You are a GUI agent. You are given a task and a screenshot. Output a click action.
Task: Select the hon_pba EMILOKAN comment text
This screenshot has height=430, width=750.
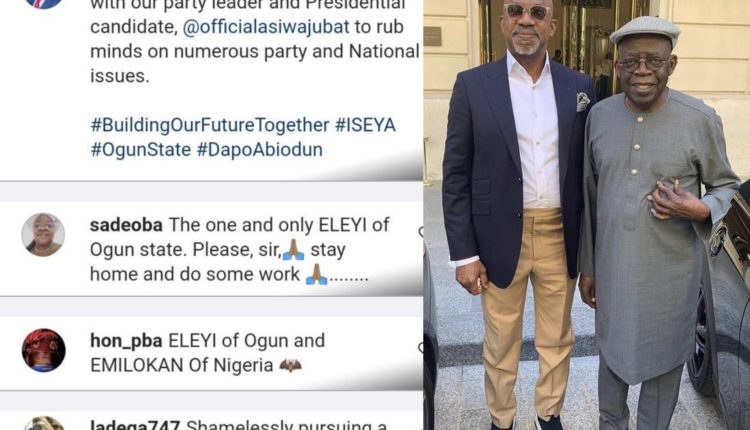point(208,353)
